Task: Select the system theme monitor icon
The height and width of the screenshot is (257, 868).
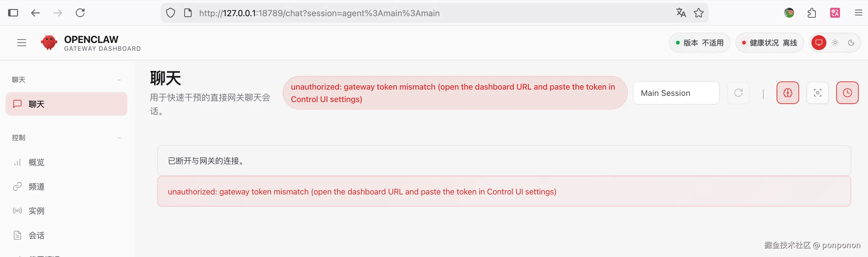Action: coord(819,43)
